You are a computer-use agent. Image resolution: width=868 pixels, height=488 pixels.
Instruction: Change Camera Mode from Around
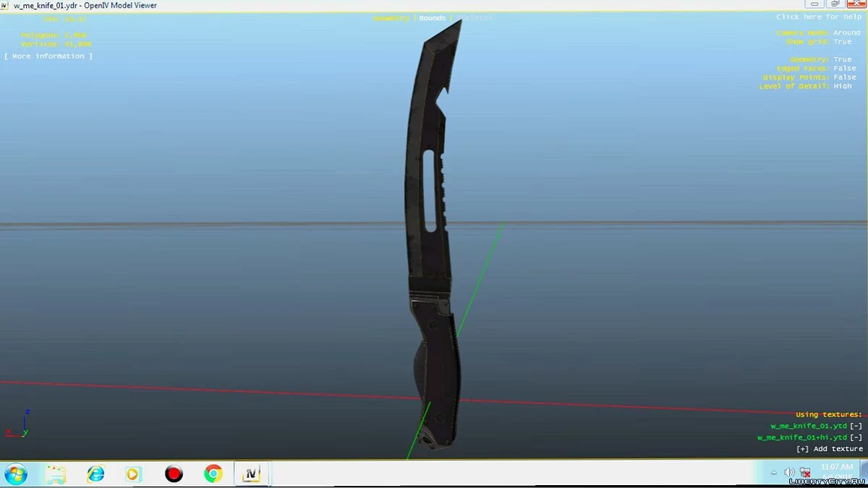(846, 33)
